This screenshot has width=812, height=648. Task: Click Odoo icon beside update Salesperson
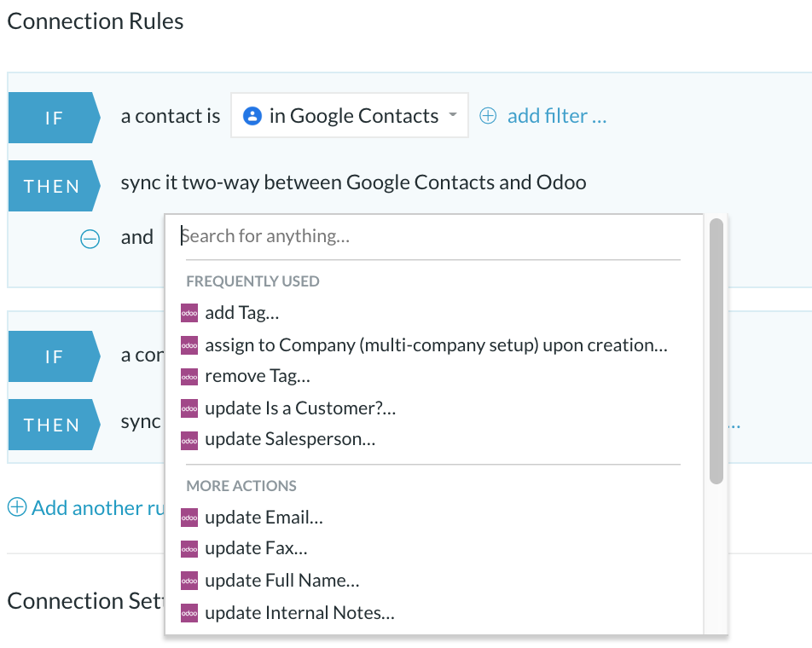pos(189,441)
